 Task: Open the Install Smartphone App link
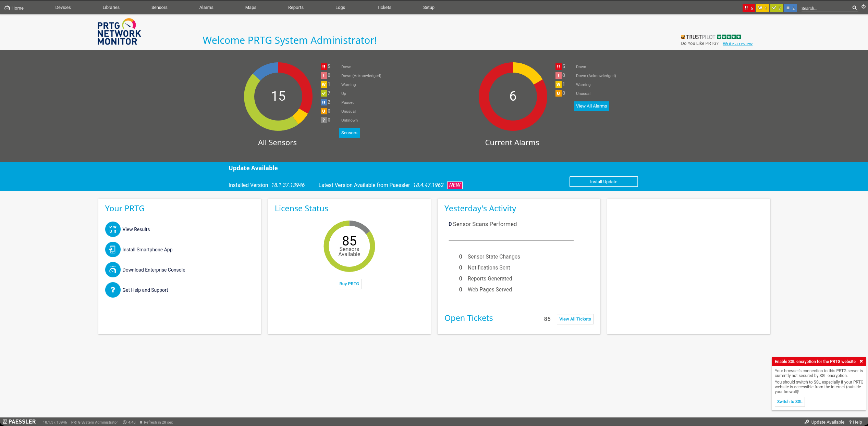(x=147, y=250)
